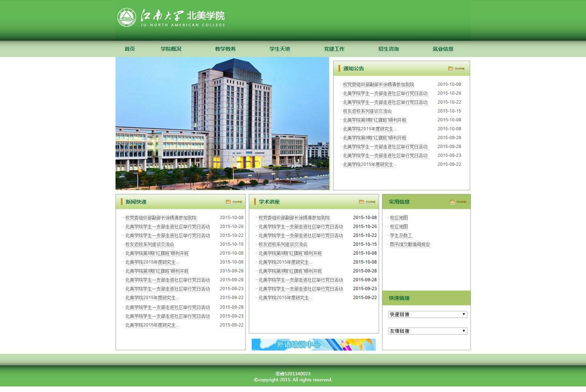
Task: Click 北美学院 title text in header
Action: click(206, 16)
